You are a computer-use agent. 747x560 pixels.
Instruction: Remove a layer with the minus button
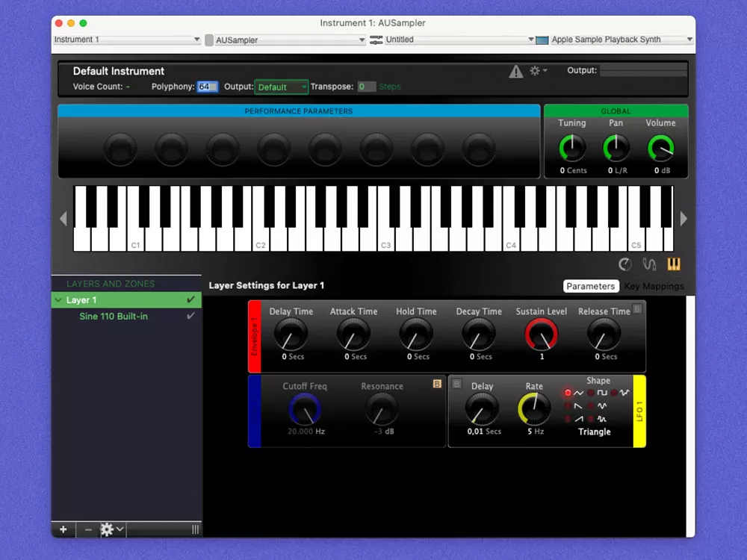[x=87, y=529]
